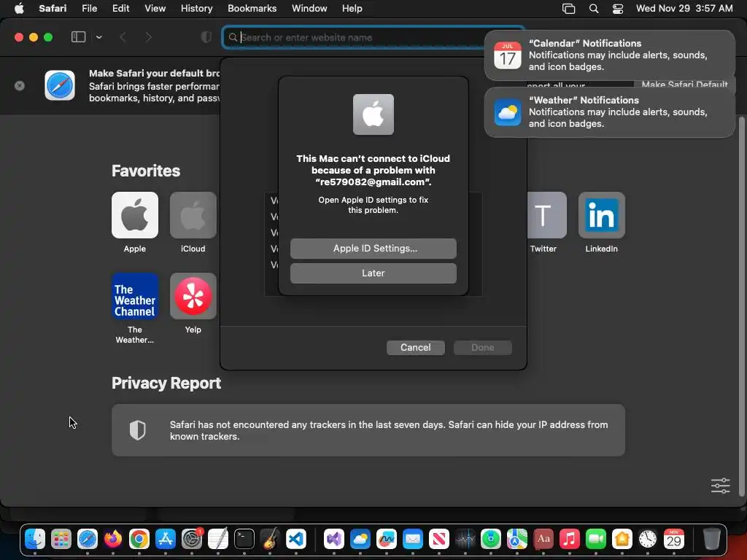Open Stocks app from the dock
This screenshot has height=560, width=747.
pos(465,539)
